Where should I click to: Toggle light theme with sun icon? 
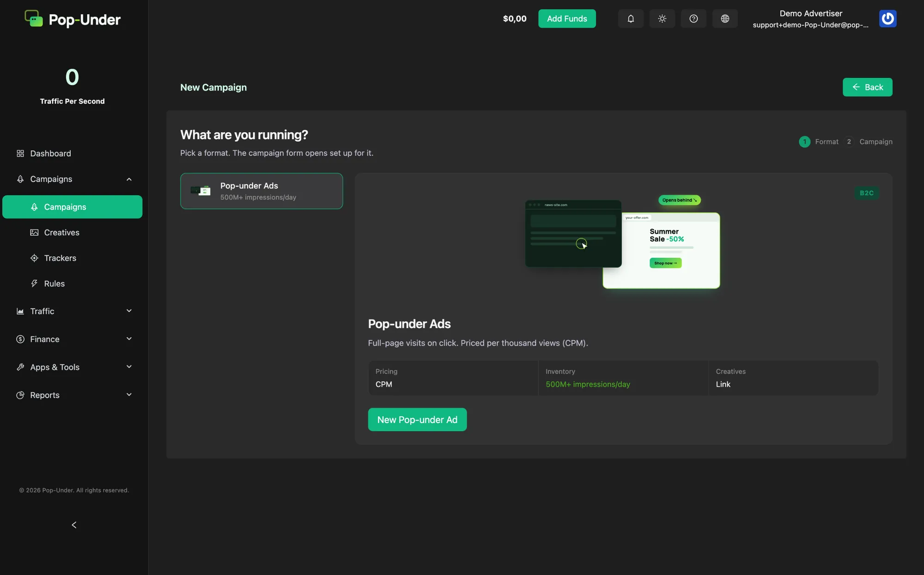(x=662, y=18)
